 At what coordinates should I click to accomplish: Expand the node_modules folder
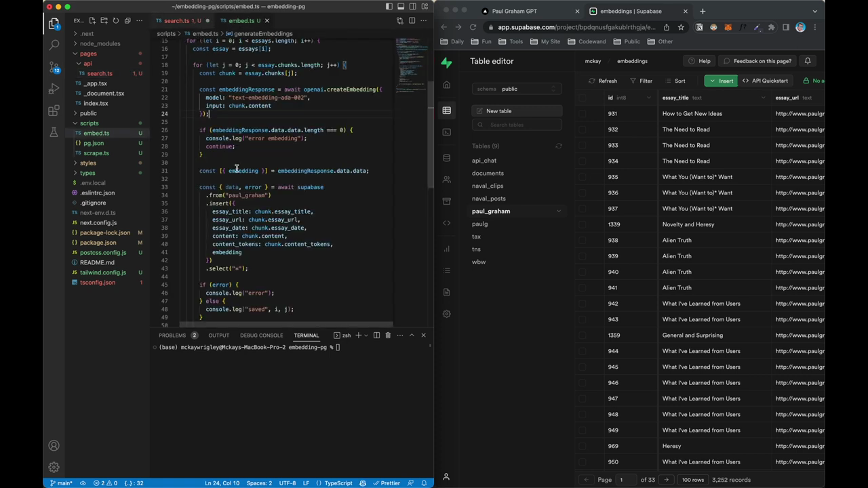pyautogui.click(x=99, y=43)
